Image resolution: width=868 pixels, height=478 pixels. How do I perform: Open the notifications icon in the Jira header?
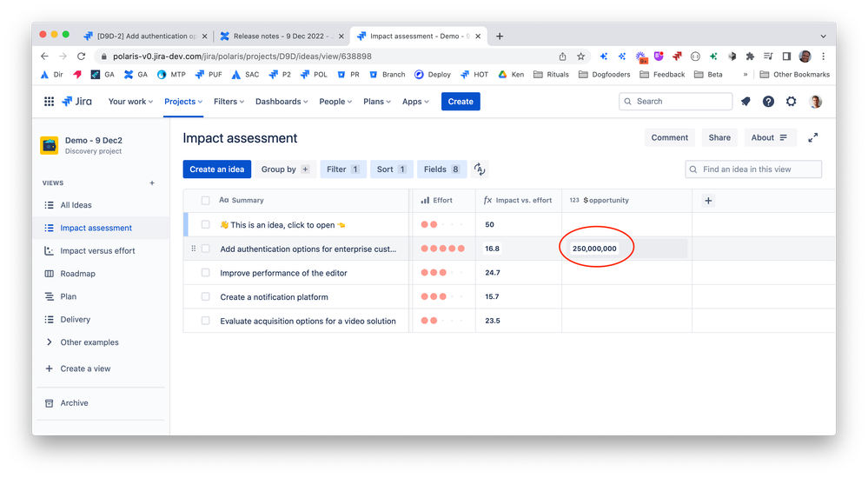745,102
